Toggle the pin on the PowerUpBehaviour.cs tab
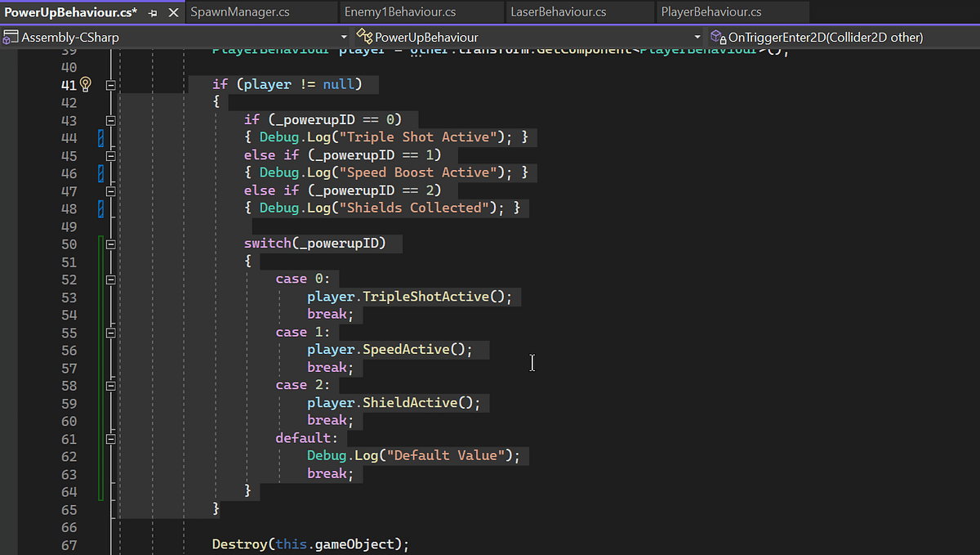Image resolution: width=980 pixels, height=555 pixels. 153,13
